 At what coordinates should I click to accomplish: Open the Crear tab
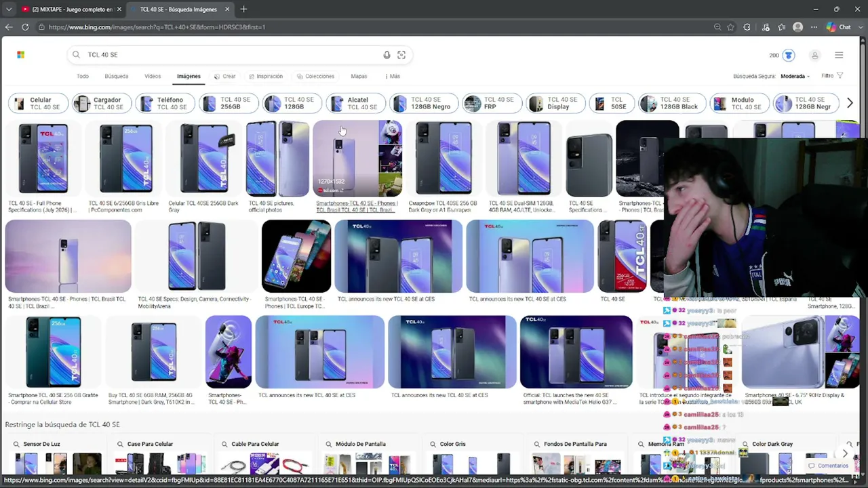[x=225, y=76]
